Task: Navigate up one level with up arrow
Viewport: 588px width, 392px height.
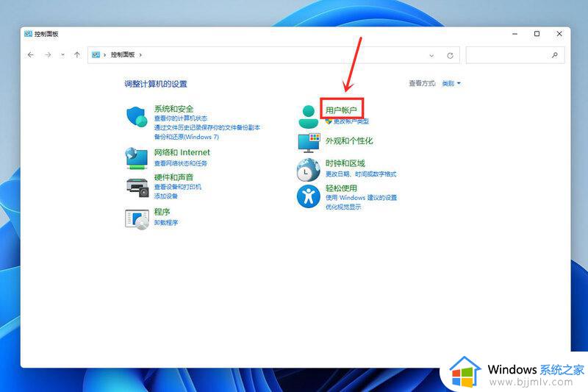Action: point(77,54)
